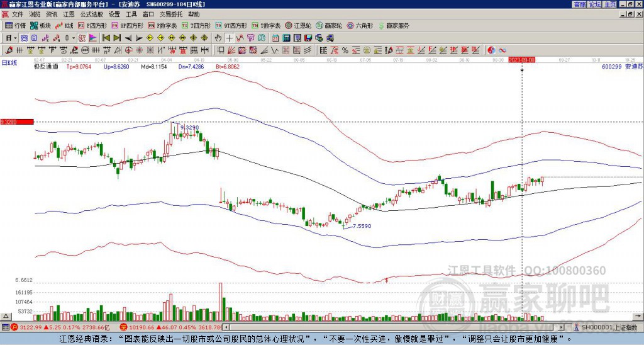
Task: Click the yin-yang icon
Action: (x=491, y=50)
